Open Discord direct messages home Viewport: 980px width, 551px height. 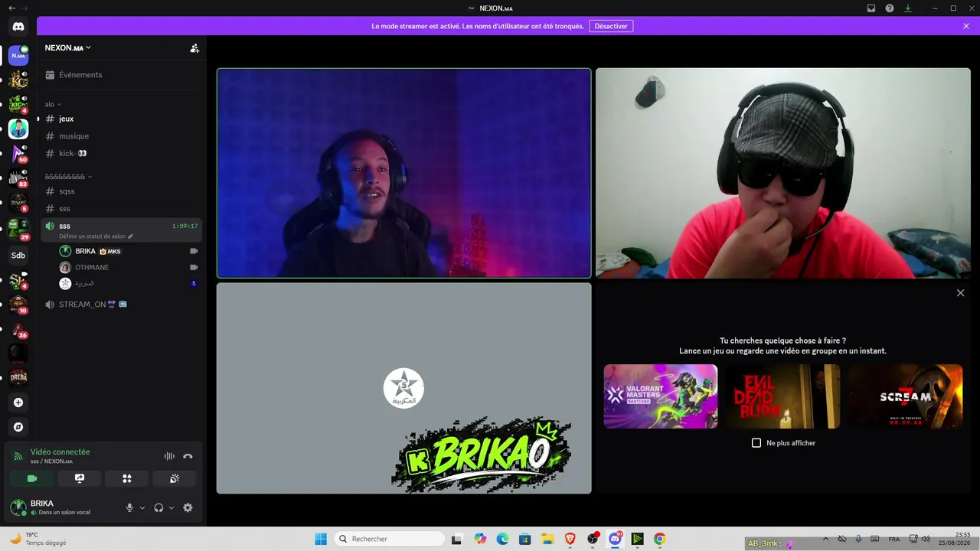pyautogui.click(x=18, y=27)
